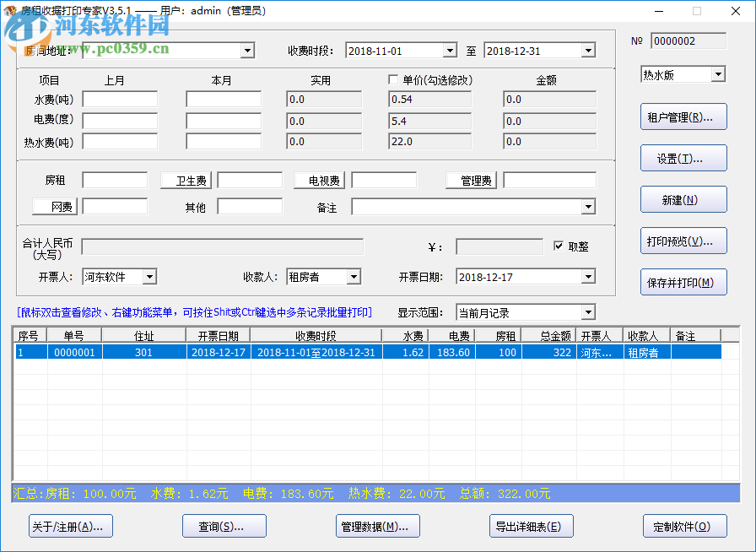Enable the 单价(勾选修改) checkbox
Screen dimensions: 756x552
[393, 78]
